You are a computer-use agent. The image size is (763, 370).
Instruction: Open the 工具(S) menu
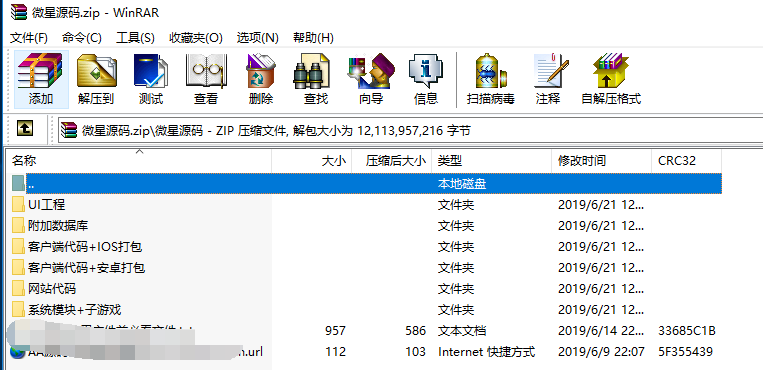tap(135, 37)
